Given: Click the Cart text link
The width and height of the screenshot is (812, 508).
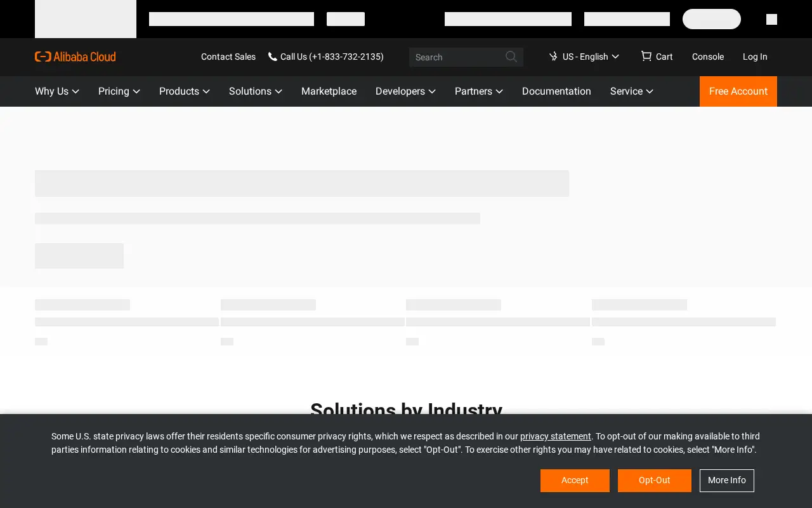Looking at the screenshot, I should tap(664, 57).
